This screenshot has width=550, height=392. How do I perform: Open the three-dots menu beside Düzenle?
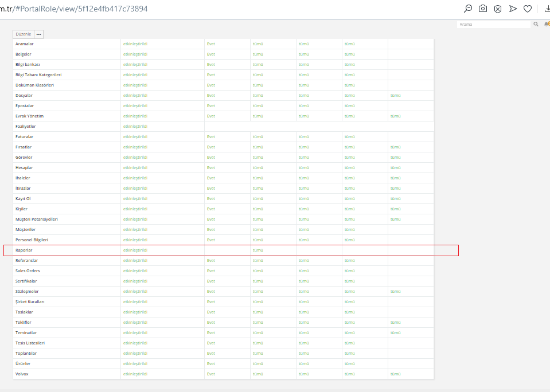38,34
